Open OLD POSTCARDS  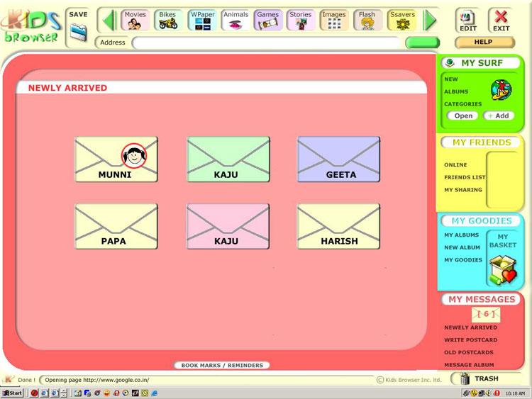pos(469,352)
